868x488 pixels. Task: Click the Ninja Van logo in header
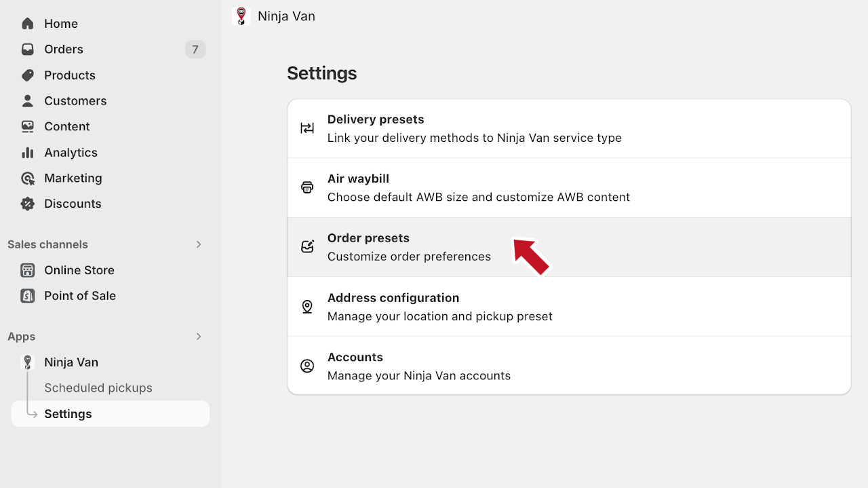pos(241,16)
